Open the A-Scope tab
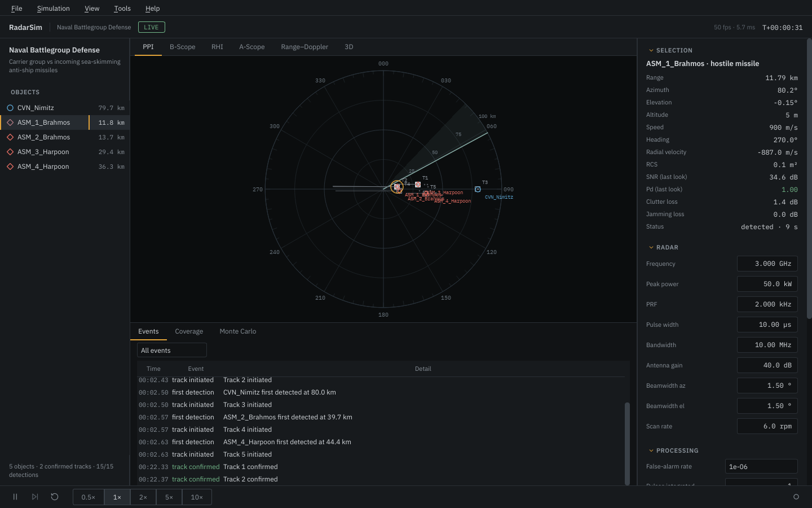 coord(252,47)
